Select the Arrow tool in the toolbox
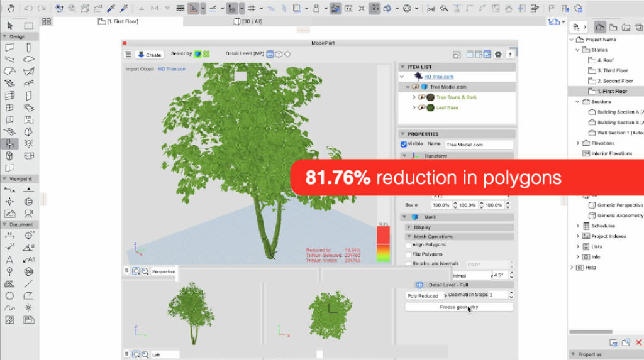 (10, 26)
